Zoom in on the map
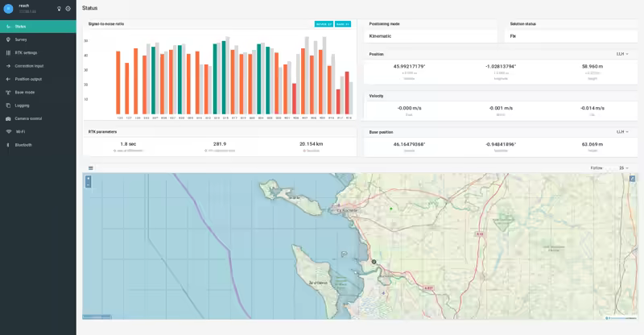This screenshot has width=644, height=335. pyautogui.click(x=89, y=178)
